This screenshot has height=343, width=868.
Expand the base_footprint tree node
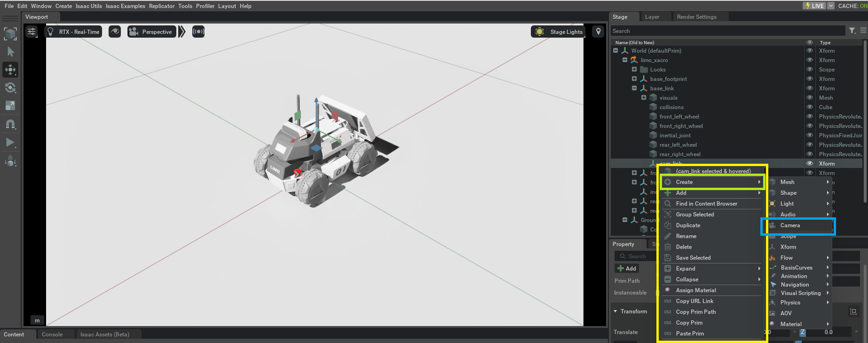(634, 79)
